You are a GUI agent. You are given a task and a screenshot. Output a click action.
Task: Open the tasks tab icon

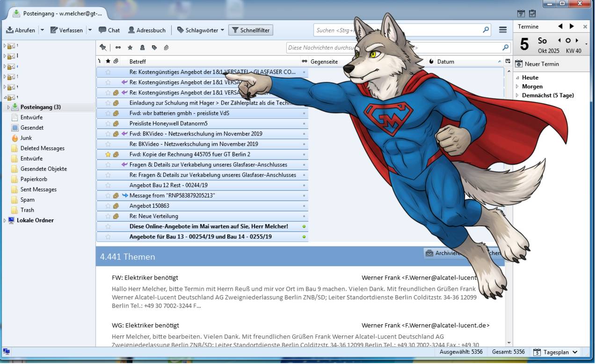click(532, 14)
